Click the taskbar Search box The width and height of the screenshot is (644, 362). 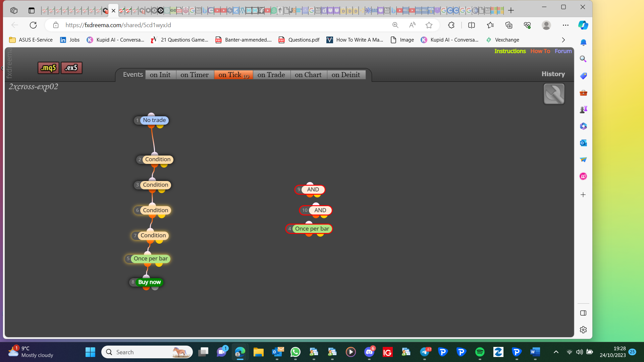click(147, 352)
